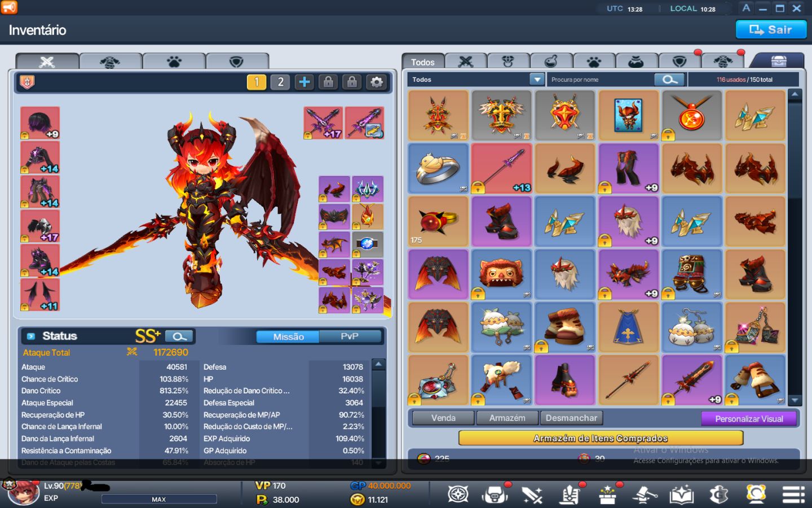
Task: Expand the Todos filter dropdown
Action: tap(537, 80)
